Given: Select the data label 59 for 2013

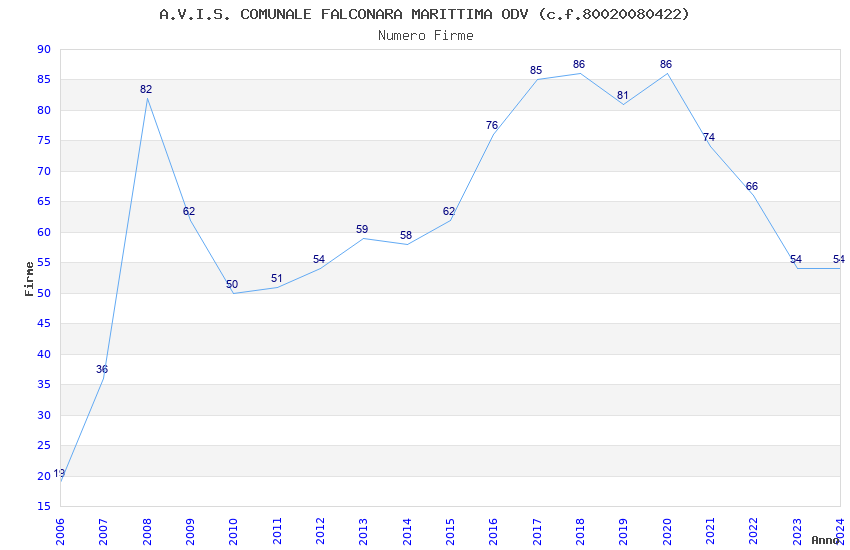Looking at the screenshot, I should (362, 230).
